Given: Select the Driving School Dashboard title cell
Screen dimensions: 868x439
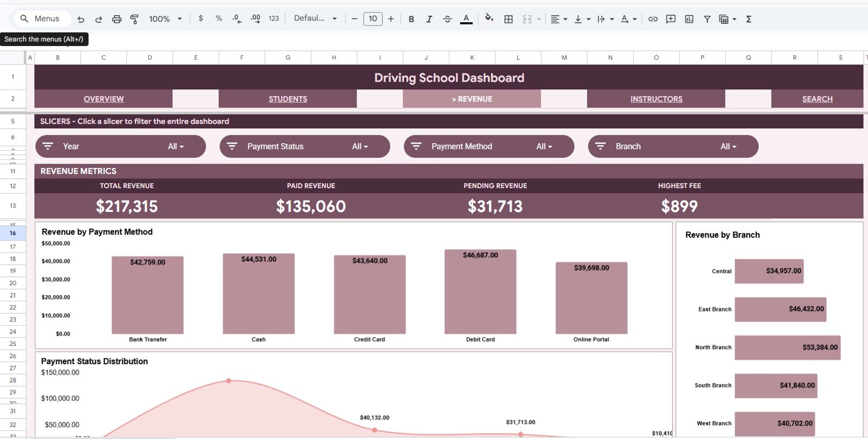Looking at the screenshot, I should [x=449, y=78].
